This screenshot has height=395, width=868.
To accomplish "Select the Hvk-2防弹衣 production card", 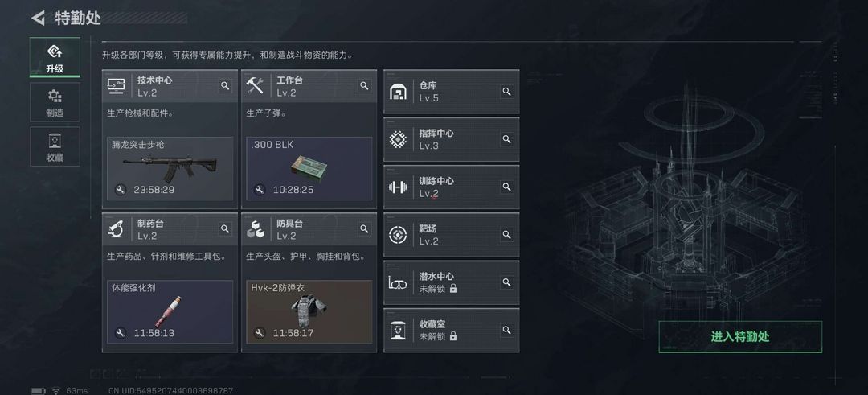I will click(309, 312).
